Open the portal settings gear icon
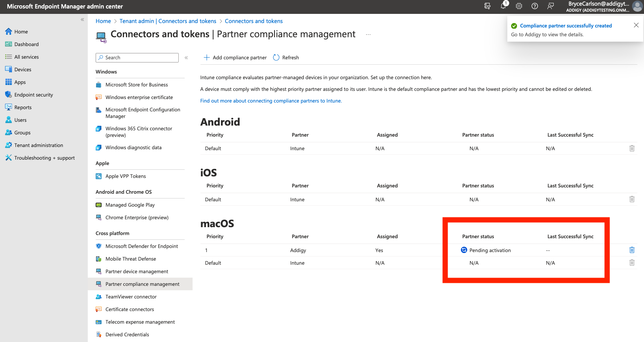Viewport: 644px width, 342px height. [519, 6]
